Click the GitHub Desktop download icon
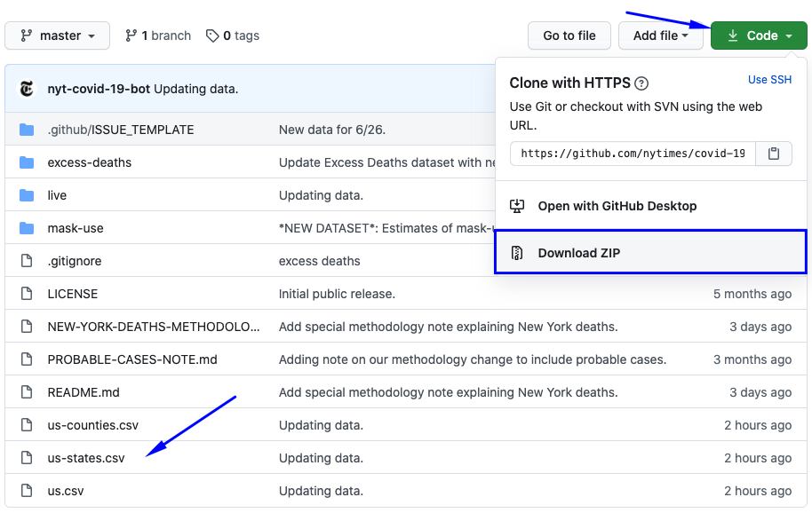 pos(517,206)
